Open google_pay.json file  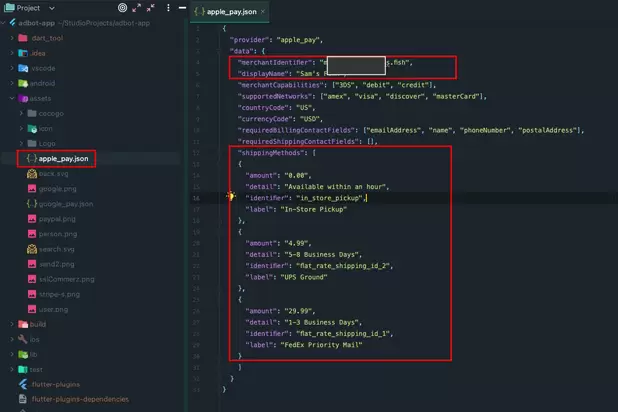point(66,204)
